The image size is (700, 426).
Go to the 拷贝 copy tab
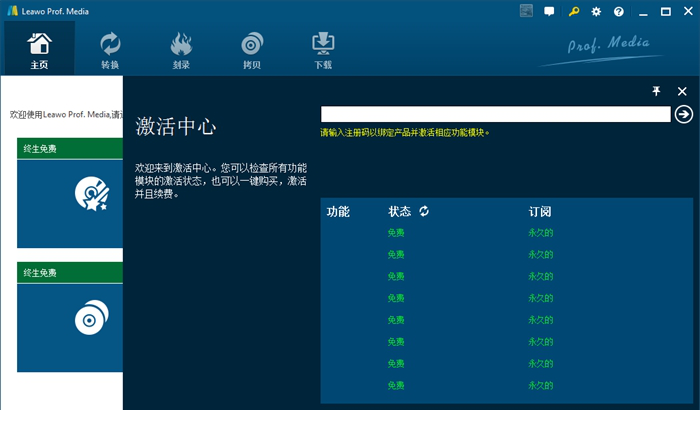(252, 48)
